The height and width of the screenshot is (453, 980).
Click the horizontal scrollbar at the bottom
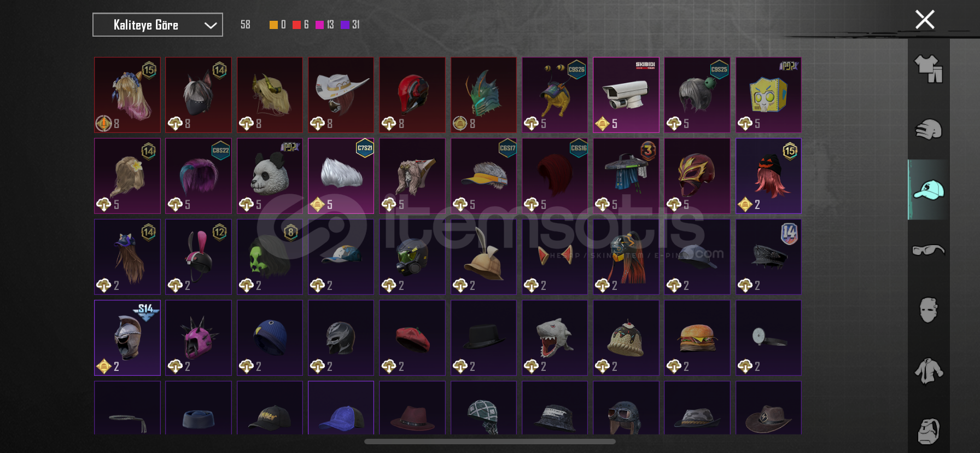490,442
